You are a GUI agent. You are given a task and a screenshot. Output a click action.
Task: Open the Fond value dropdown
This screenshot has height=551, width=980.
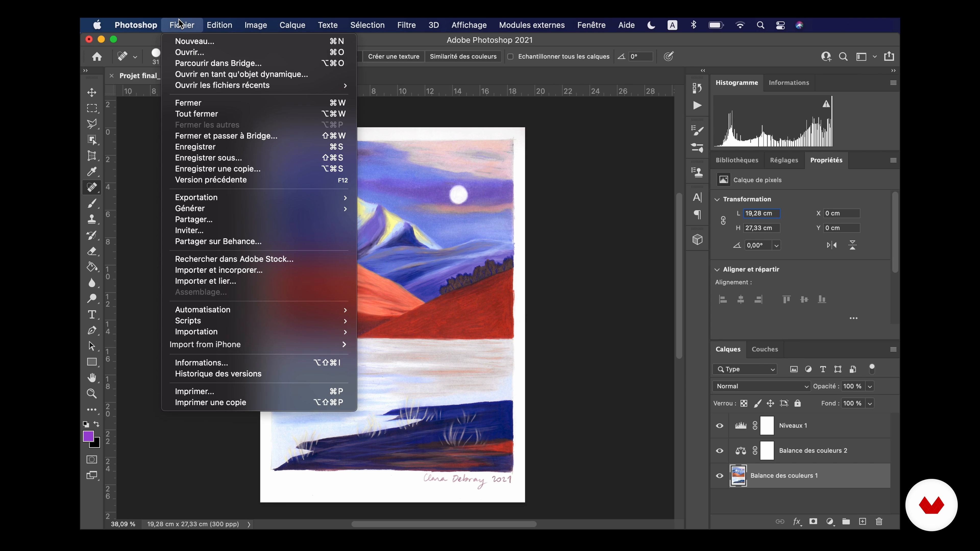pyautogui.click(x=870, y=404)
